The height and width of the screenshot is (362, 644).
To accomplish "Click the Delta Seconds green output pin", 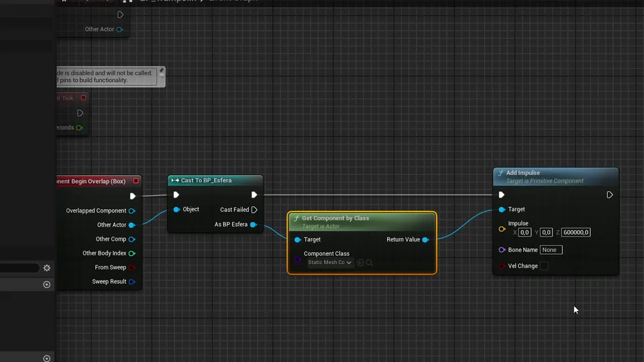I will click(x=79, y=127).
